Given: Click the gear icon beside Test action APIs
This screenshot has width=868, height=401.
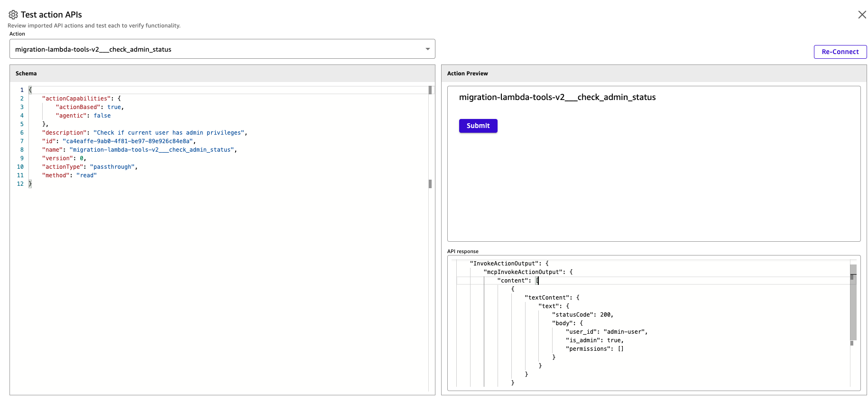Looking at the screenshot, I should (x=13, y=15).
